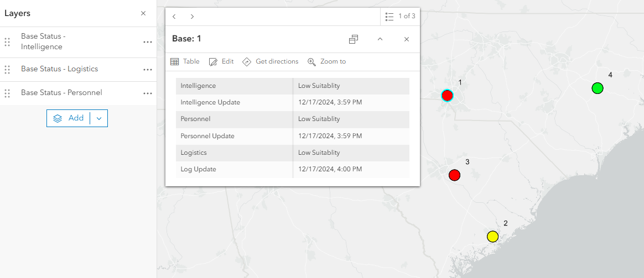This screenshot has width=644, height=278.
Task: Go to next feature in popup
Action: (192, 17)
